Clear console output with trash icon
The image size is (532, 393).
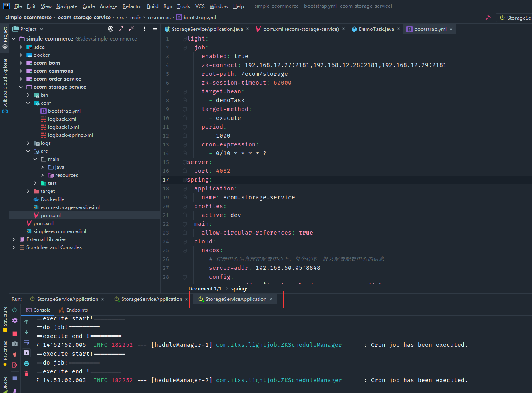pos(26,374)
